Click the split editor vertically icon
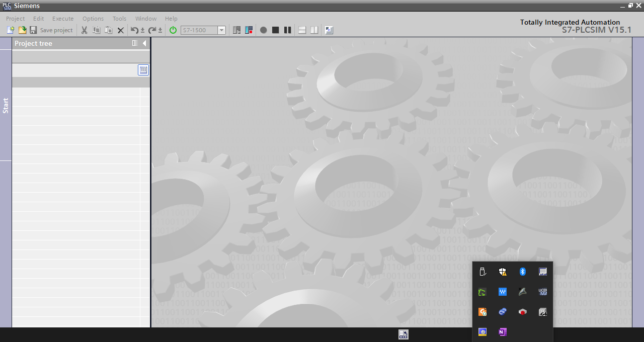 (314, 30)
